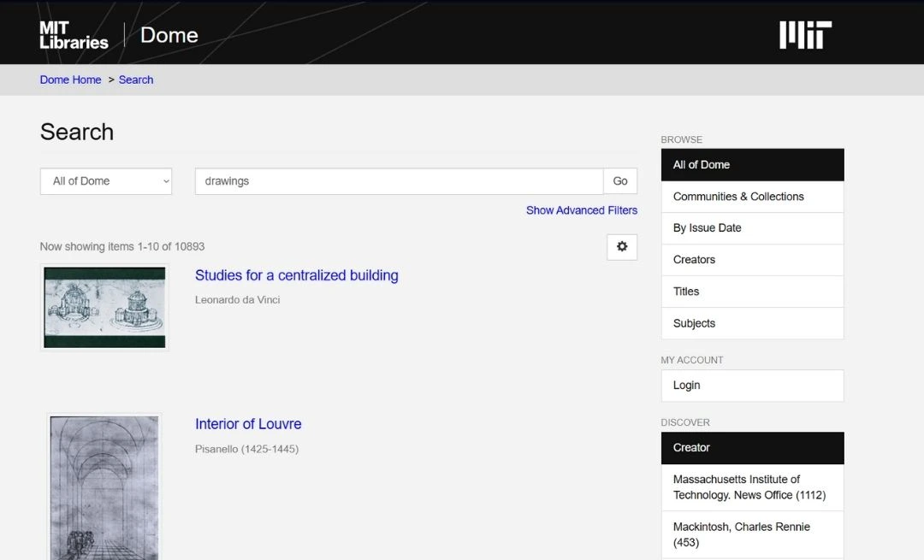Browse By Issue Date
This screenshot has height=560, width=924.
[708, 228]
